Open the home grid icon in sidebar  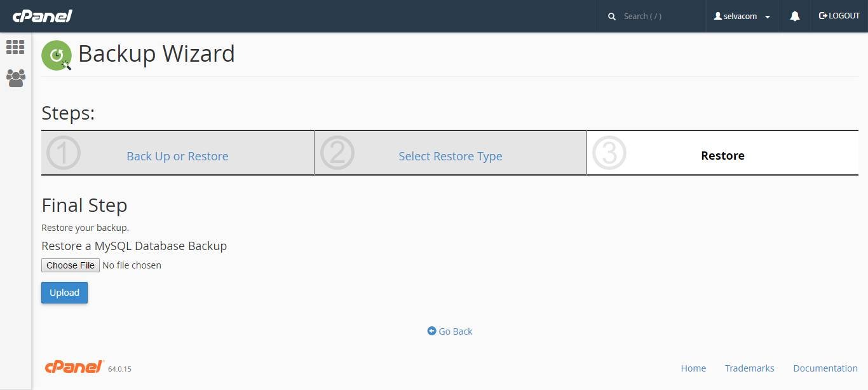pyautogui.click(x=15, y=47)
